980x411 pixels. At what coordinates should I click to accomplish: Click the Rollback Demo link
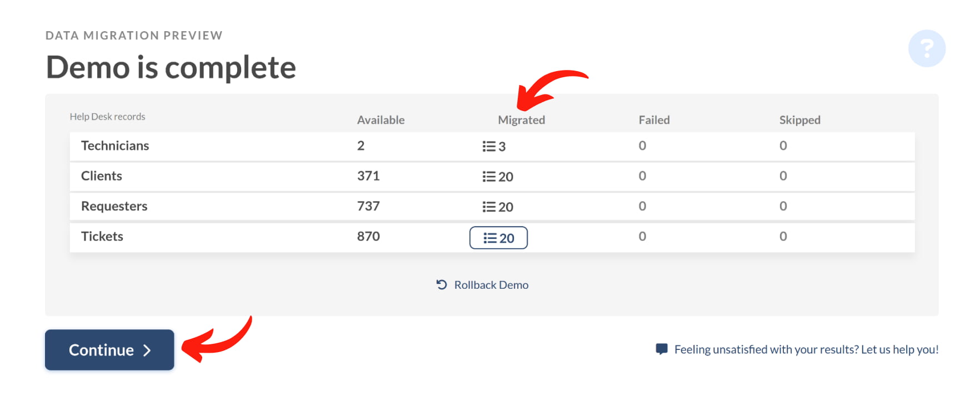(491, 285)
